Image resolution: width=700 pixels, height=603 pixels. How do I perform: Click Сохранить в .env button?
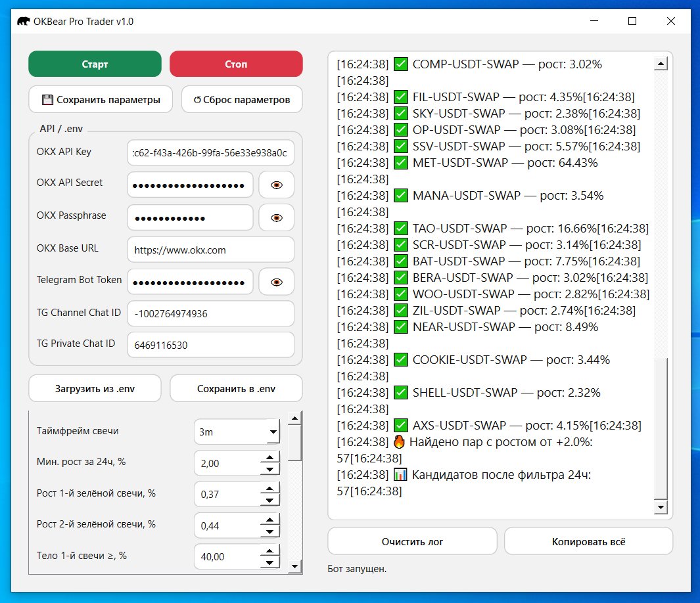(236, 388)
